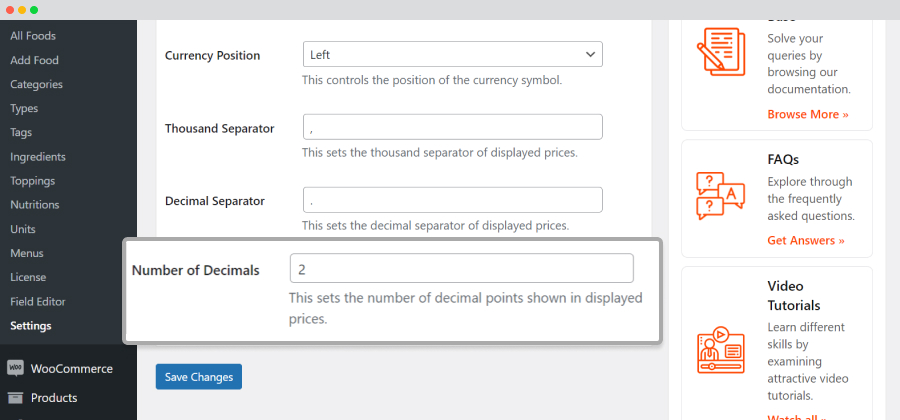Click the Video Tutorials heading
900x420 pixels.
794,295
